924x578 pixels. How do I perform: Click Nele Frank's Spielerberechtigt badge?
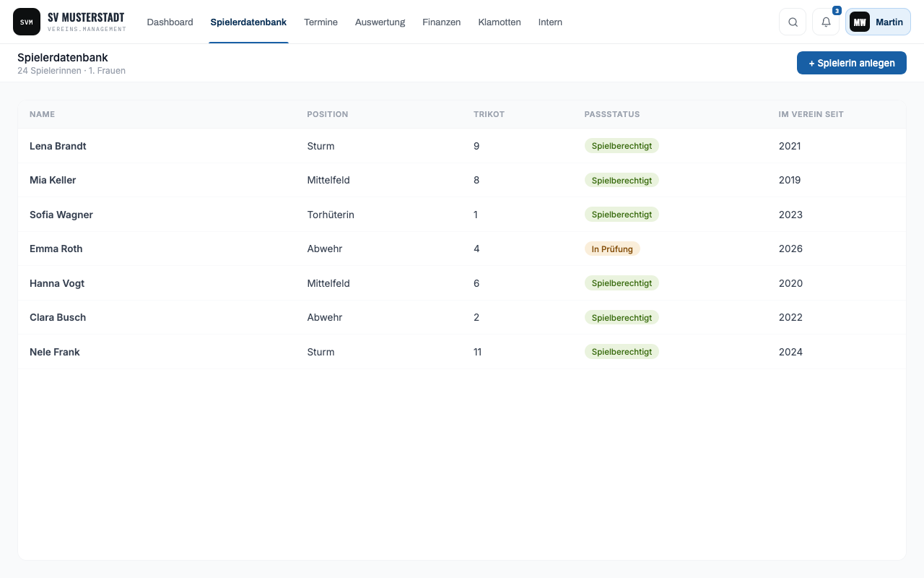622,352
